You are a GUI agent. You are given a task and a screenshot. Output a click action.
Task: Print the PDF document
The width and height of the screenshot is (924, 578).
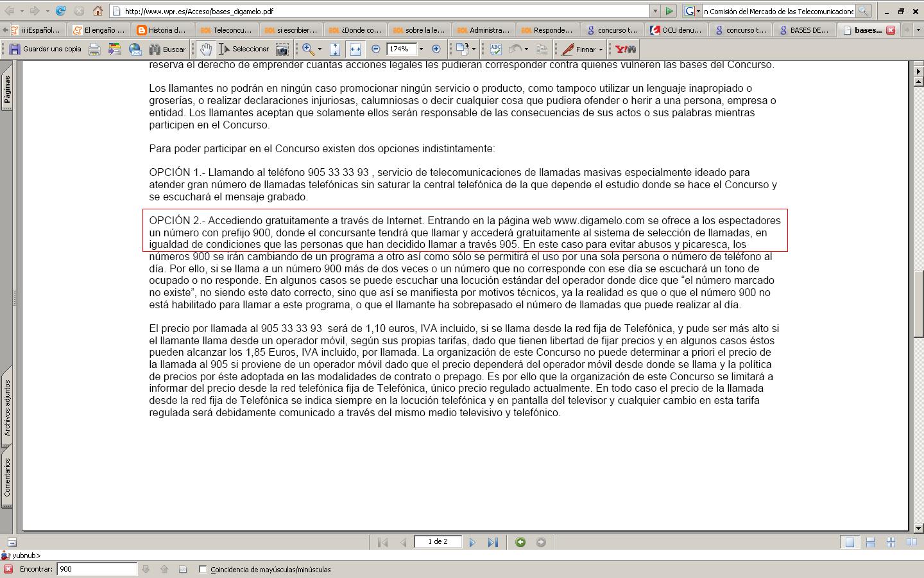tap(94, 49)
